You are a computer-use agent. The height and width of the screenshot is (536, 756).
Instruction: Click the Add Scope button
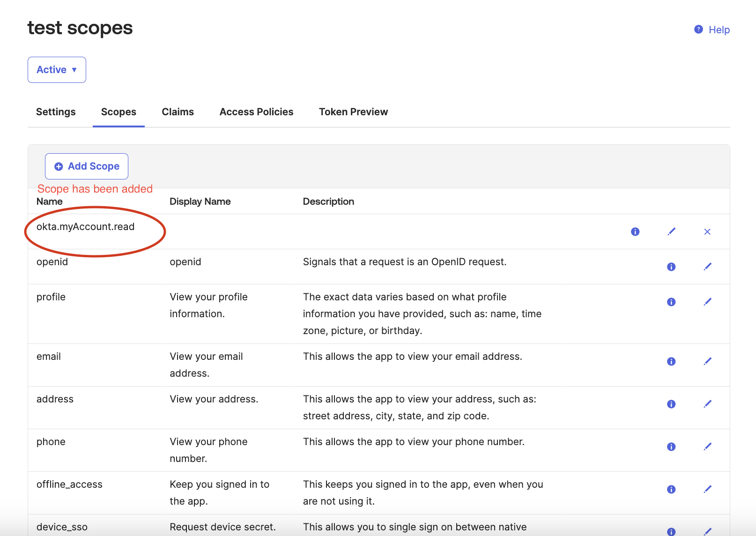tap(87, 166)
